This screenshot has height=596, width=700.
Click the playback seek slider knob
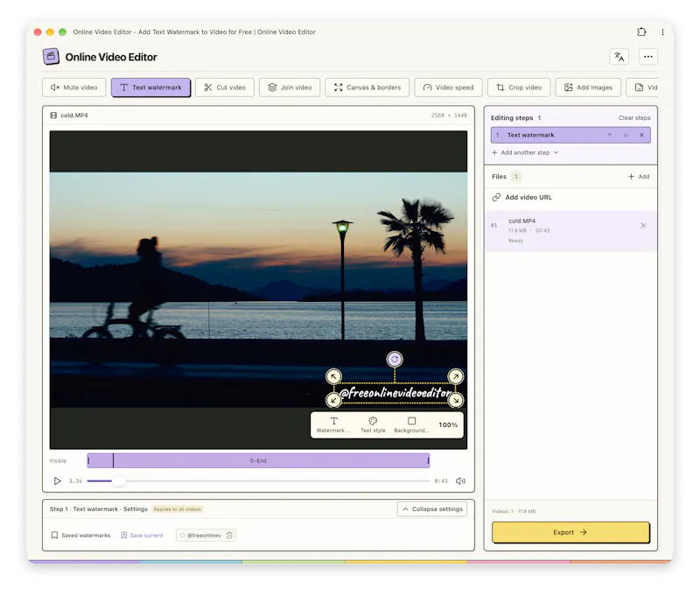119,480
